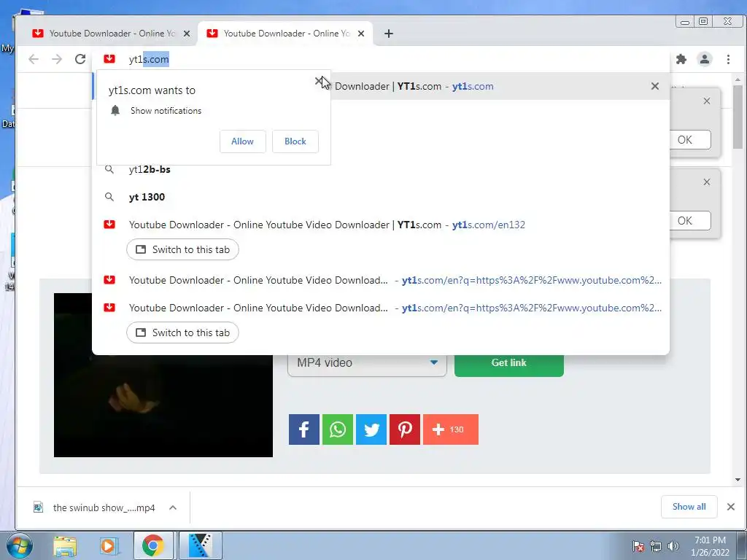The height and width of the screenshot is (560, 747).
Task: Block yt1s.com notifications
Action: tap(295, 141)
